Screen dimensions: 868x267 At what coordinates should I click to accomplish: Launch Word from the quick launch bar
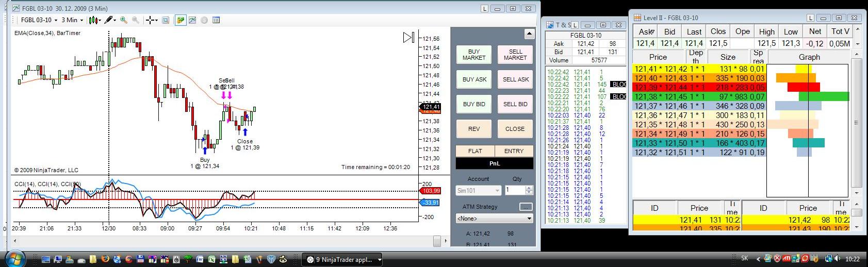pos(199,259)
